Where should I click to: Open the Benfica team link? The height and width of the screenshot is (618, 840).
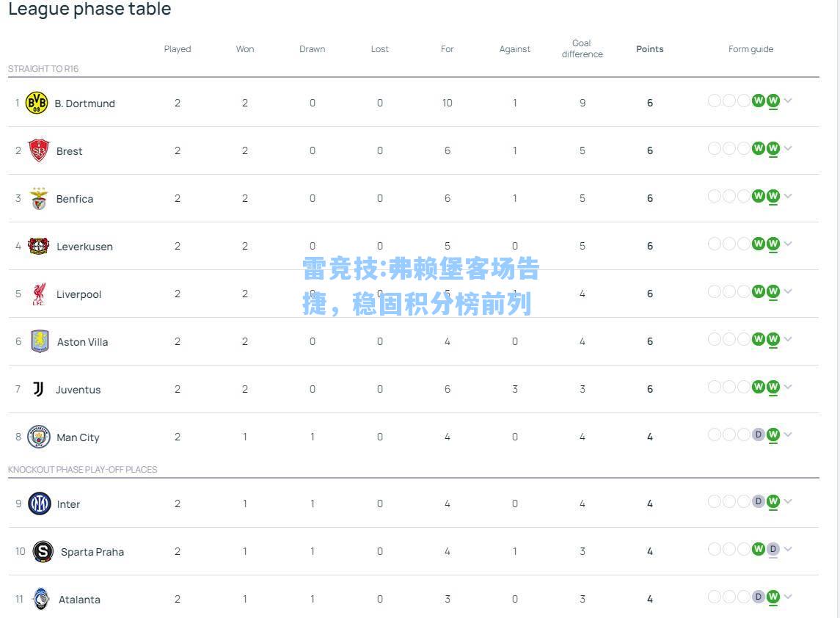(75, 199)
